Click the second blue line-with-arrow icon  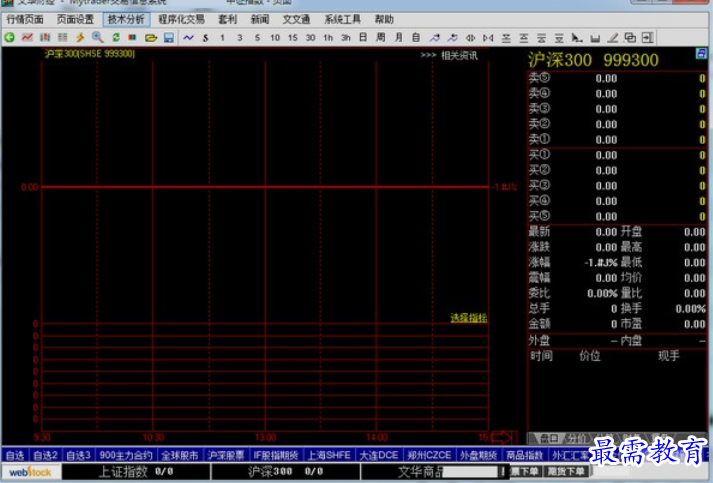[x=452, y=38]
